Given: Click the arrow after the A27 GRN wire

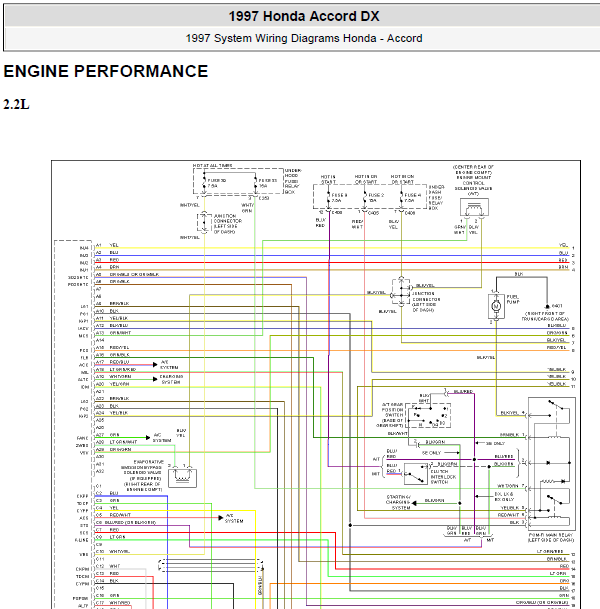Looking at the screenshot, I should [148, 438].
